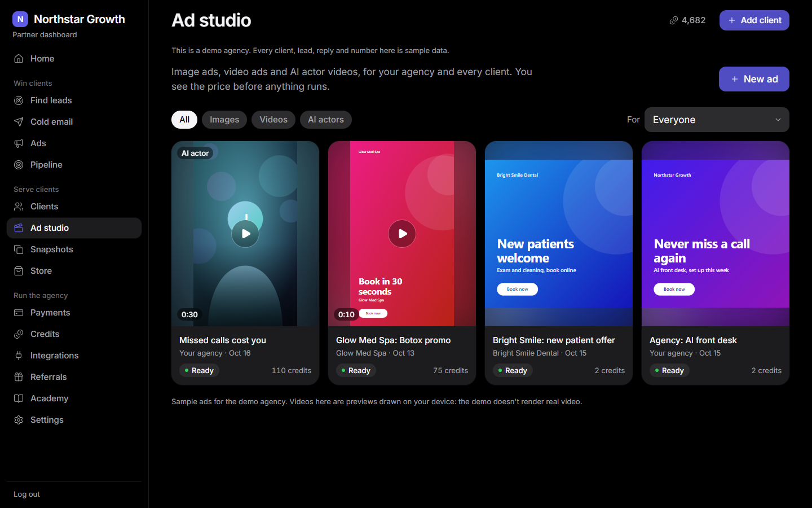This screenshot has width=812, height=508.
Task: Click the coins icon beside 4,682
Action: pos(674,20)
